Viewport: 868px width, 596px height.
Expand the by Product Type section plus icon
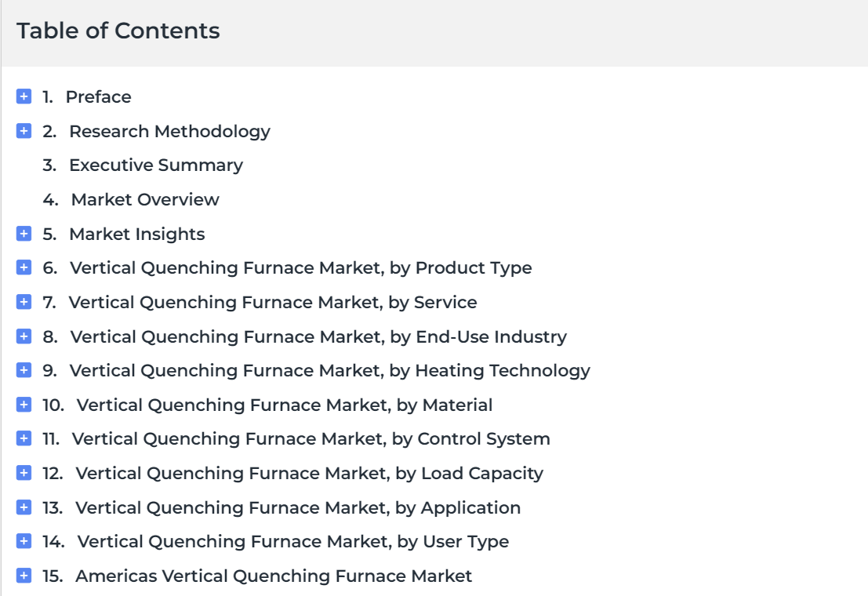coord(24,267)
